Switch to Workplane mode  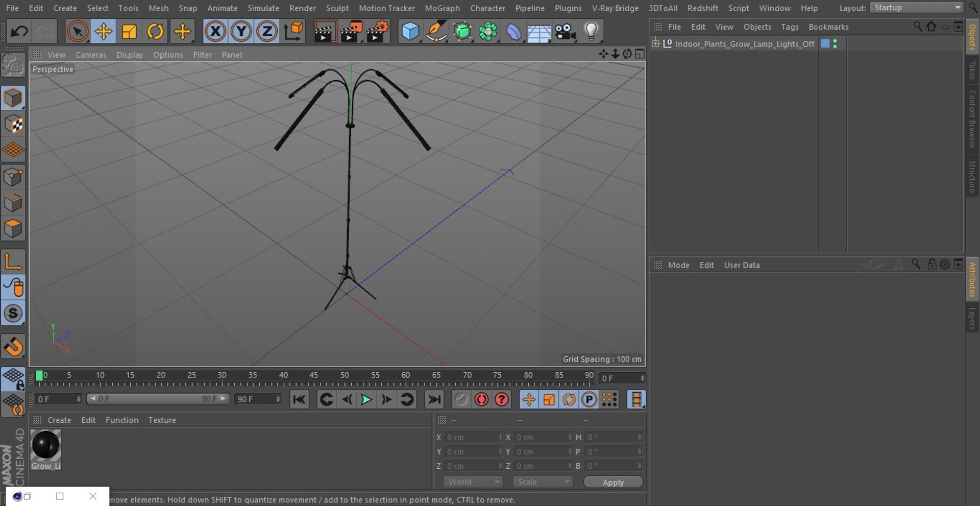[13, 150]
